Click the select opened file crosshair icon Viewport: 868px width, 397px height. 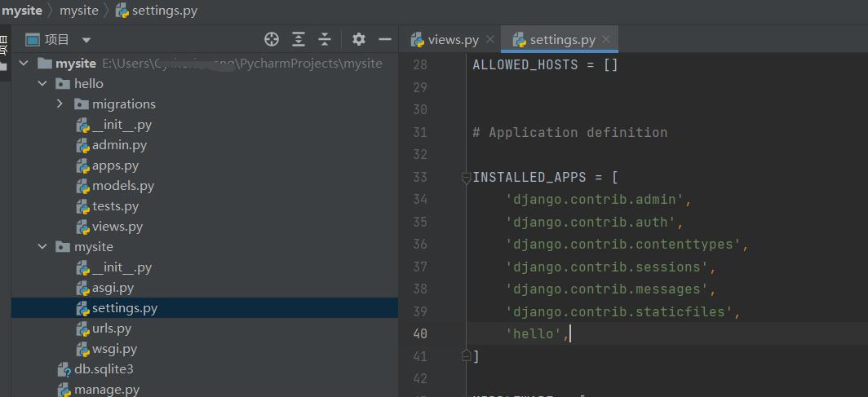(x=272, y=39)
